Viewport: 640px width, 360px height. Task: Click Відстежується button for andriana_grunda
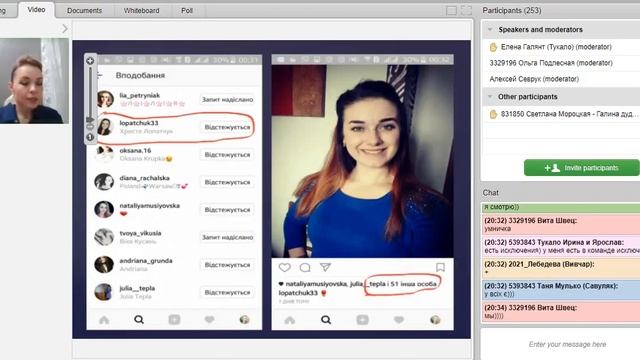(x=227, y=264)
